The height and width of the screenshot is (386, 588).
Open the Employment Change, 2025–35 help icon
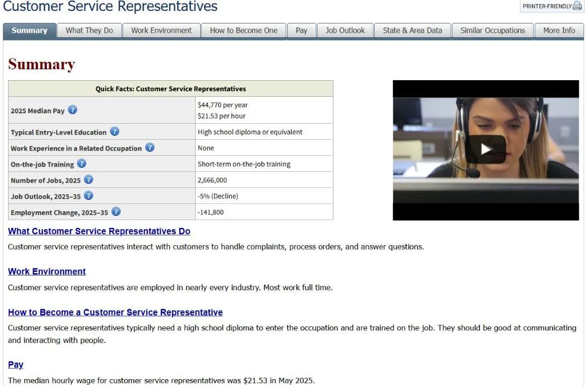tap(116, 211)
